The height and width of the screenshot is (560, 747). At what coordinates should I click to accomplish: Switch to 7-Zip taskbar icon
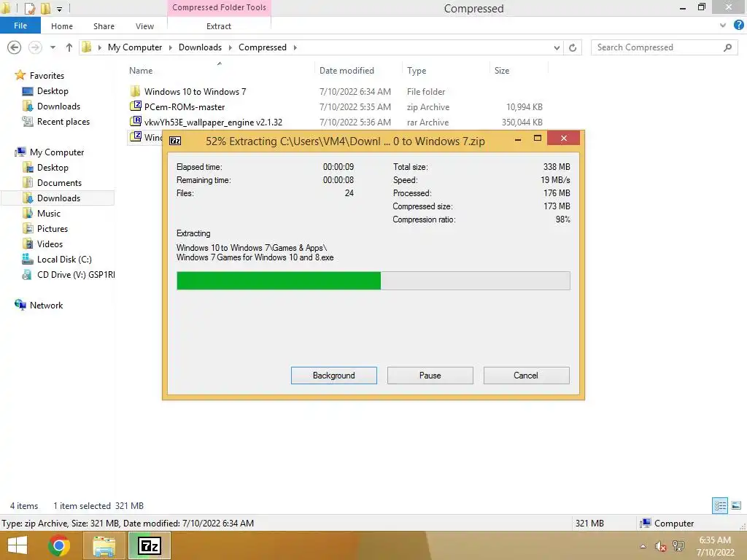150,545
